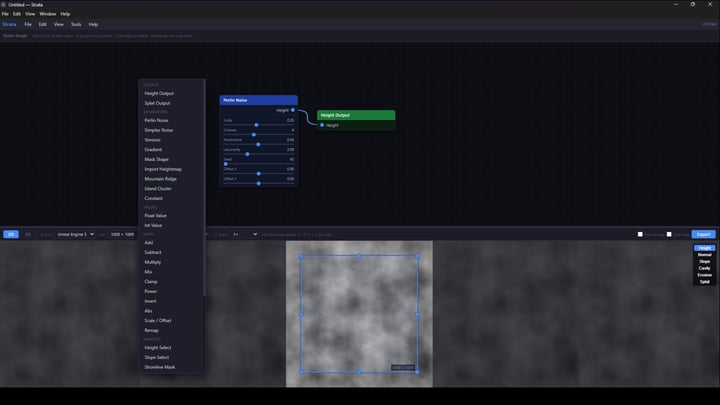Open the Window menu in the top menu bar
Image resolution: width=720 pixels, height=405 pixels.
click(x=48, y=14)
